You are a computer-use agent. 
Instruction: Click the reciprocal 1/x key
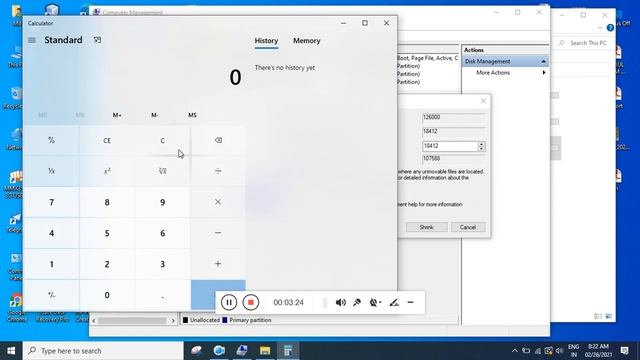coord(51,171)
